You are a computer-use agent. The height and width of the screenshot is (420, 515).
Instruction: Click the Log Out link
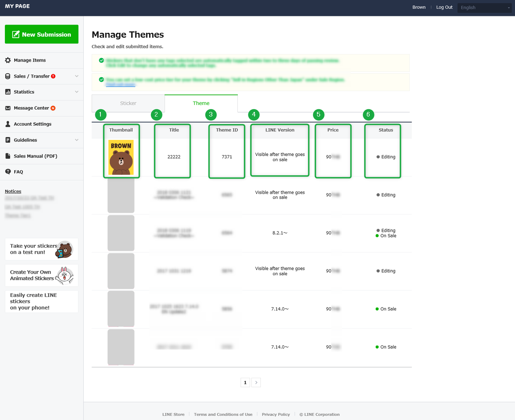(x=444, y=7)
